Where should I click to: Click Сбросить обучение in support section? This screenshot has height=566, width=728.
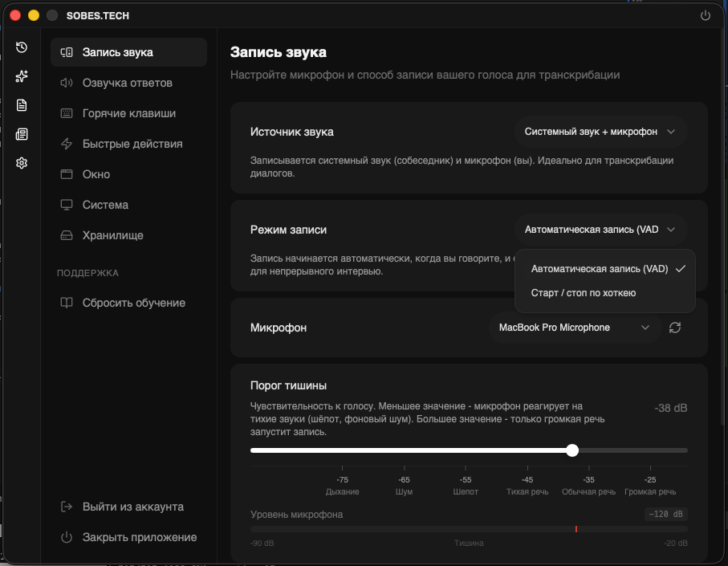click(x=133, y=303)
